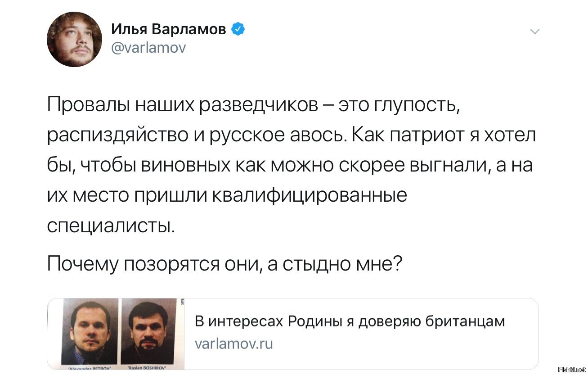Click the word 'квалифицированные' in the tweet
Viewport: 588px width, 375px height.
[309, 197]
